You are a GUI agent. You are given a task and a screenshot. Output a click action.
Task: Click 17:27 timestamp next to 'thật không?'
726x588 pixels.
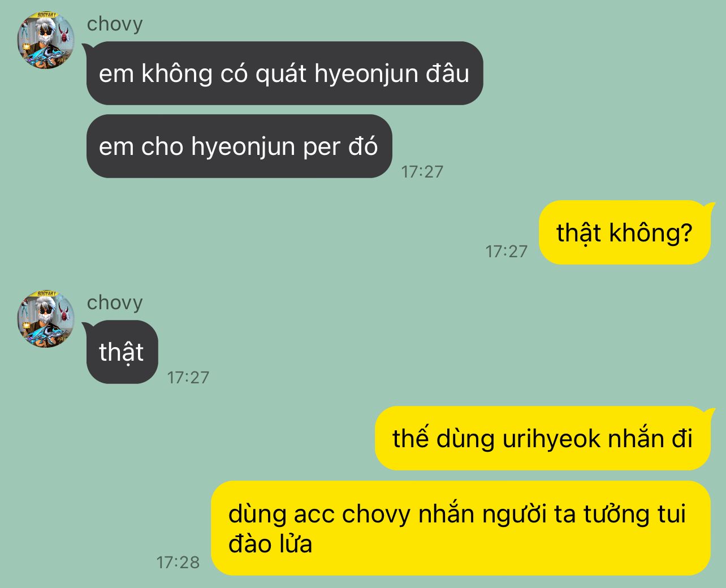pos(507,252)
